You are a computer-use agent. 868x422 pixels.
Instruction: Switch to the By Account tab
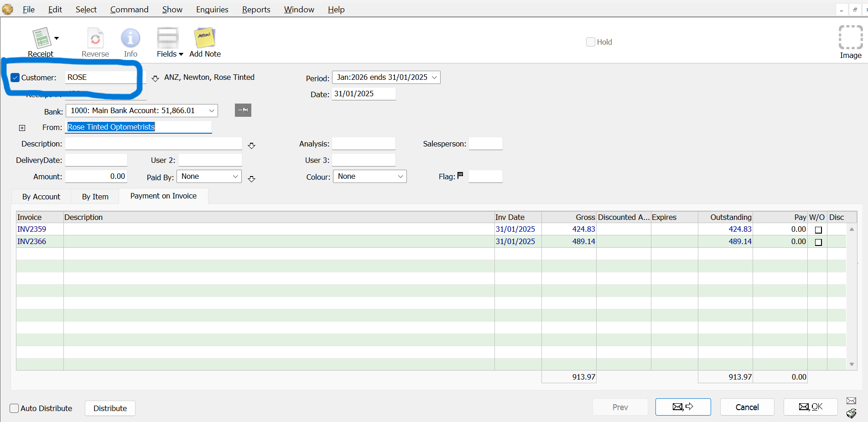pos(41,197)
